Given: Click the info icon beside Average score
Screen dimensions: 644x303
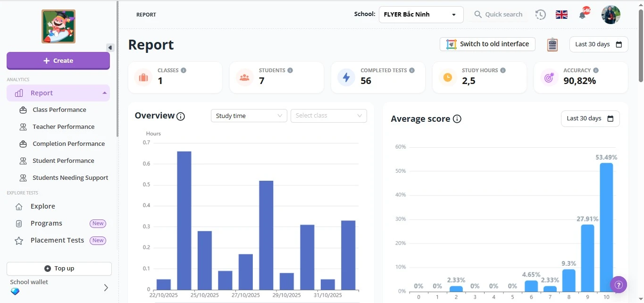Looking at the screenshot, I should (457, 119).
